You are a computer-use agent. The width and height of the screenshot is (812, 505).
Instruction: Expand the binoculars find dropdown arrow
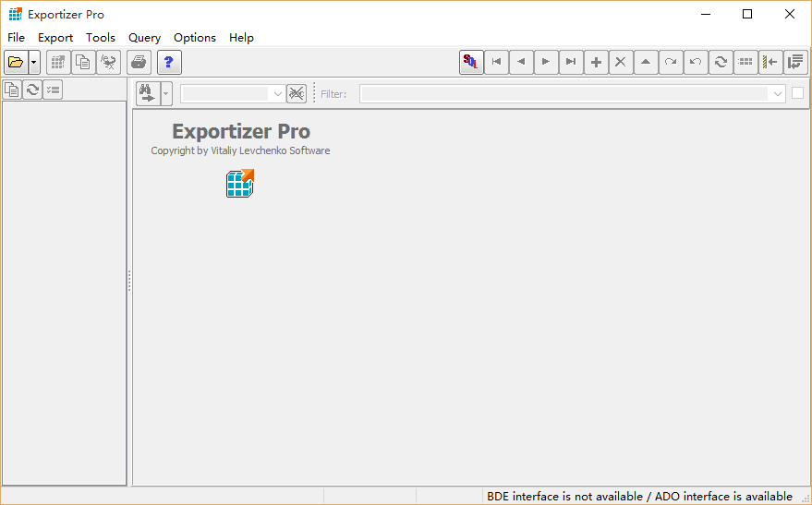click(166, 93)
